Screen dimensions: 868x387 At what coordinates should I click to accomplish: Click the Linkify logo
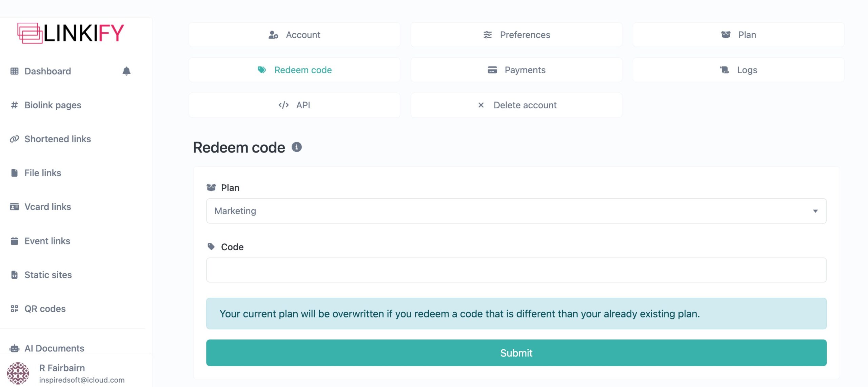[71, 33]
